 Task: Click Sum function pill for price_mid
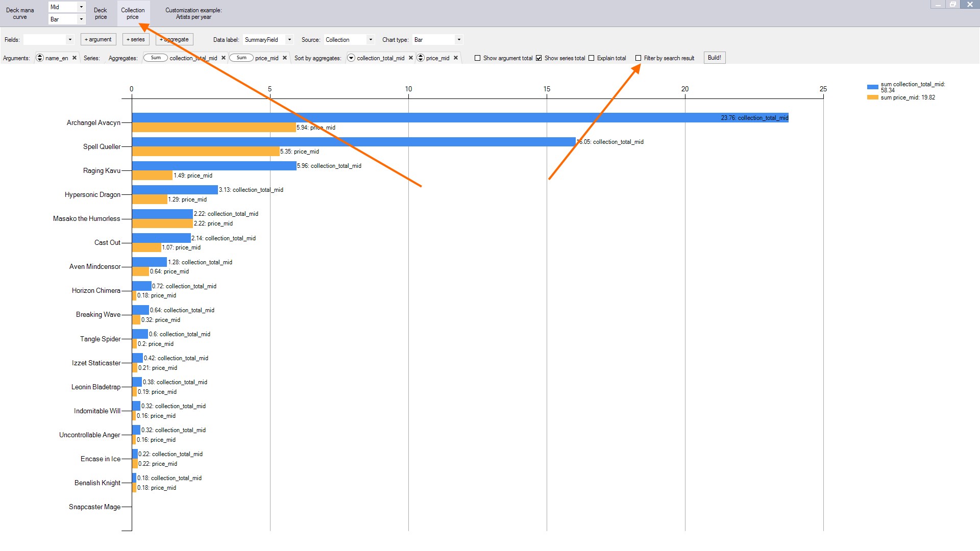[x=241, y=58]
